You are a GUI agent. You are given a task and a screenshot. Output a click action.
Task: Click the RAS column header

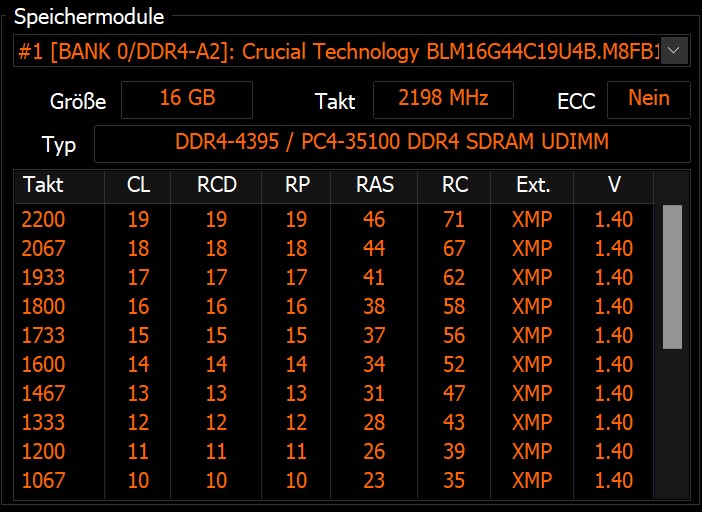pos(374,186)
